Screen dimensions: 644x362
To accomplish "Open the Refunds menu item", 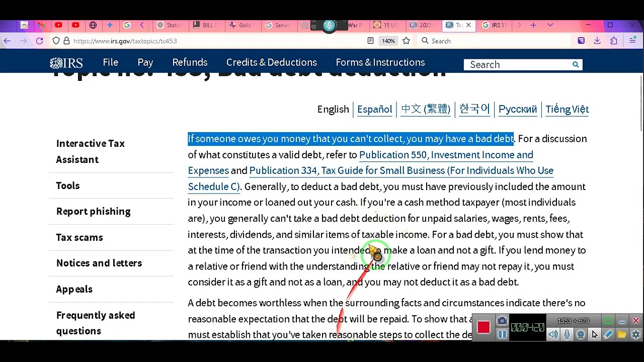I will click(x=190, y=62).
